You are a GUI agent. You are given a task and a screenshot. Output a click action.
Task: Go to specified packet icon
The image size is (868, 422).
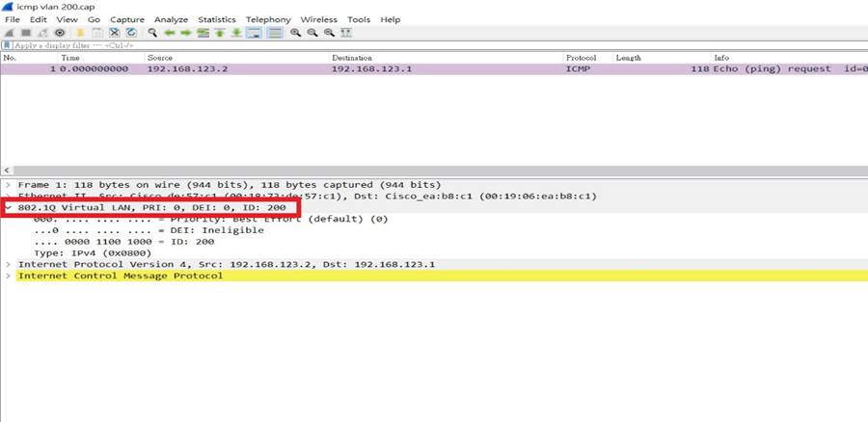pos(203,33)
